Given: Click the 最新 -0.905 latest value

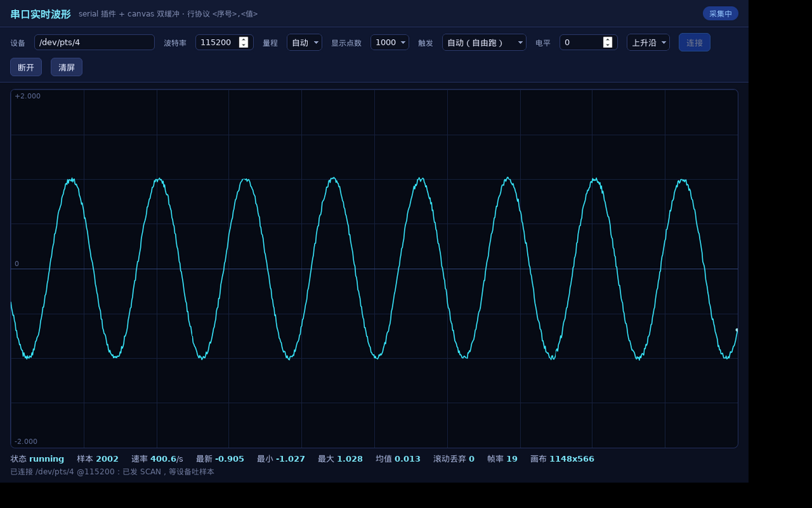Looking at the screenshot, I should (220, 459).
